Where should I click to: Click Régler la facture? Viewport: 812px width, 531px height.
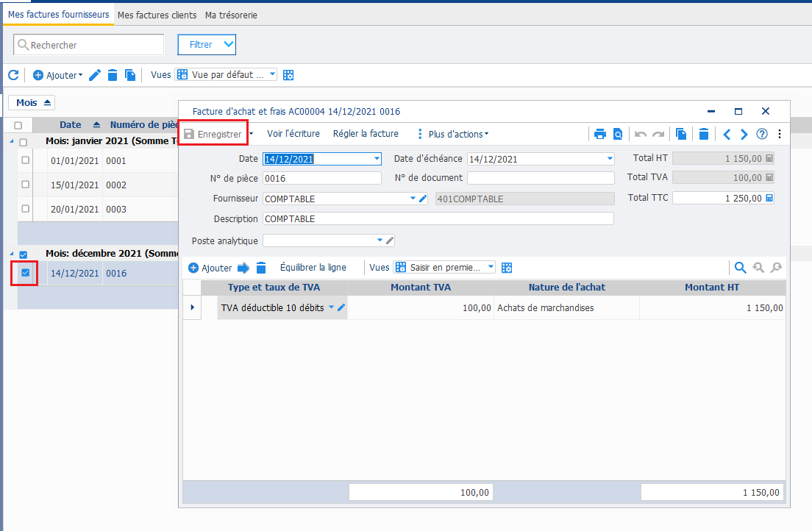pos(366,134)
